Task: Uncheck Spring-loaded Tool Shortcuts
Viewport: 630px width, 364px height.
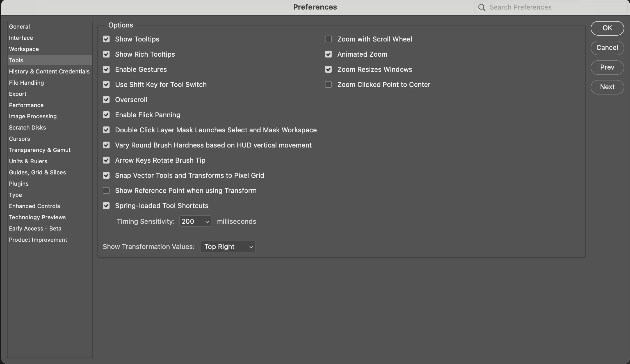Action: pyautogui.click(x=106, y=206)
